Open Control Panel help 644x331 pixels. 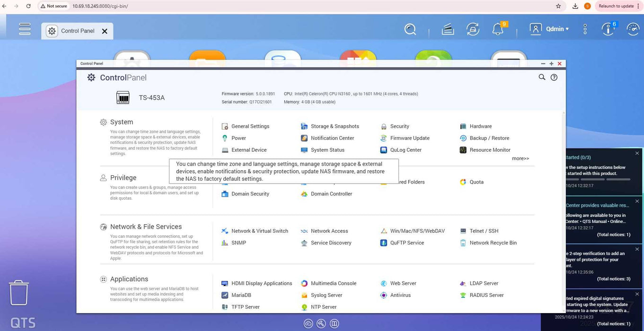coord(554,78)
